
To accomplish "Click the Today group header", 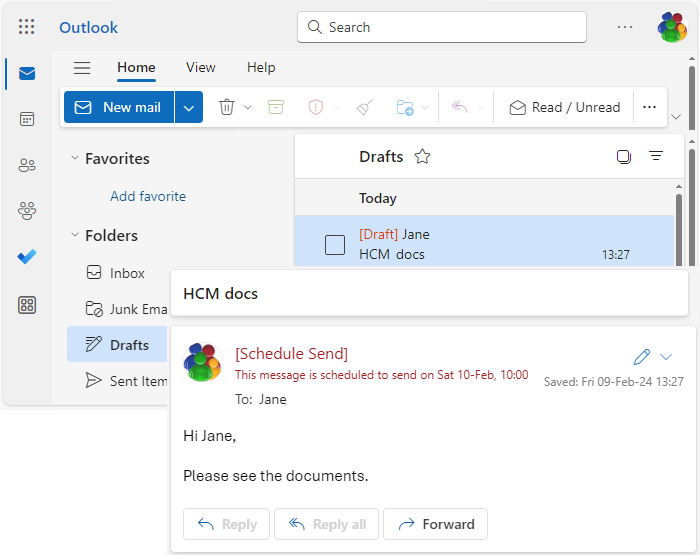I will pyautogui.click(x=484, y=198).
